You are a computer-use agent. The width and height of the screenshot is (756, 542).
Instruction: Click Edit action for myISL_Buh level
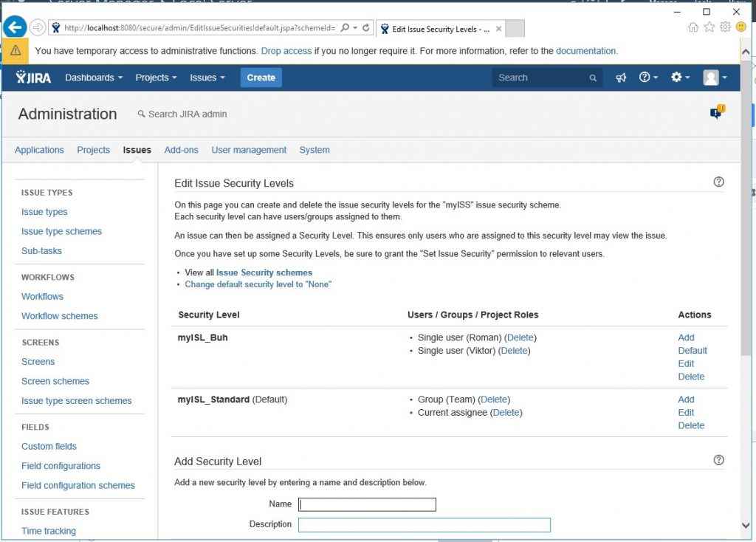click(x=686, y=363)
